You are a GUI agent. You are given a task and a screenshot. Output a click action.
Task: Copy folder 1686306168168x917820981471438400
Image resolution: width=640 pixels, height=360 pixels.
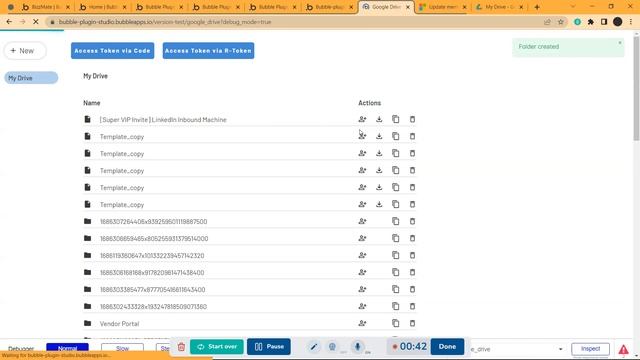click(396, 272)
